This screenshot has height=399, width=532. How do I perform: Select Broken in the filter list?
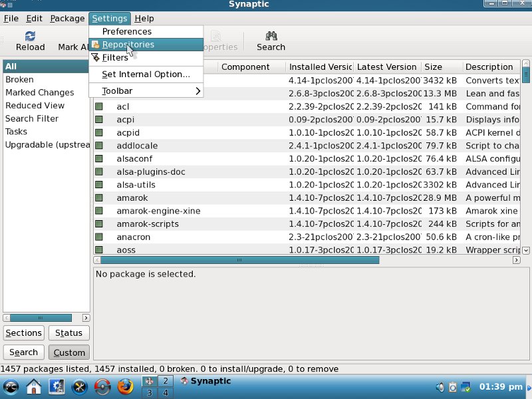pyautogui.click(x=19, y=79)
